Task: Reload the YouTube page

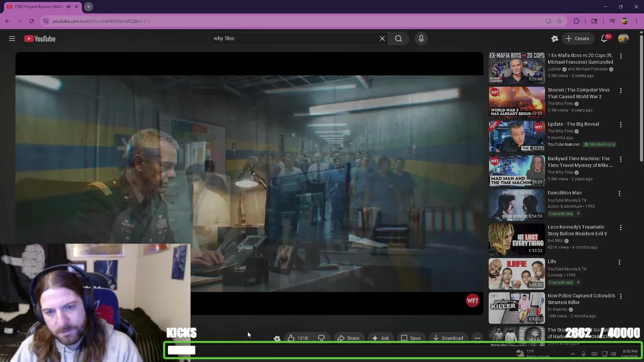Action: 31,21
